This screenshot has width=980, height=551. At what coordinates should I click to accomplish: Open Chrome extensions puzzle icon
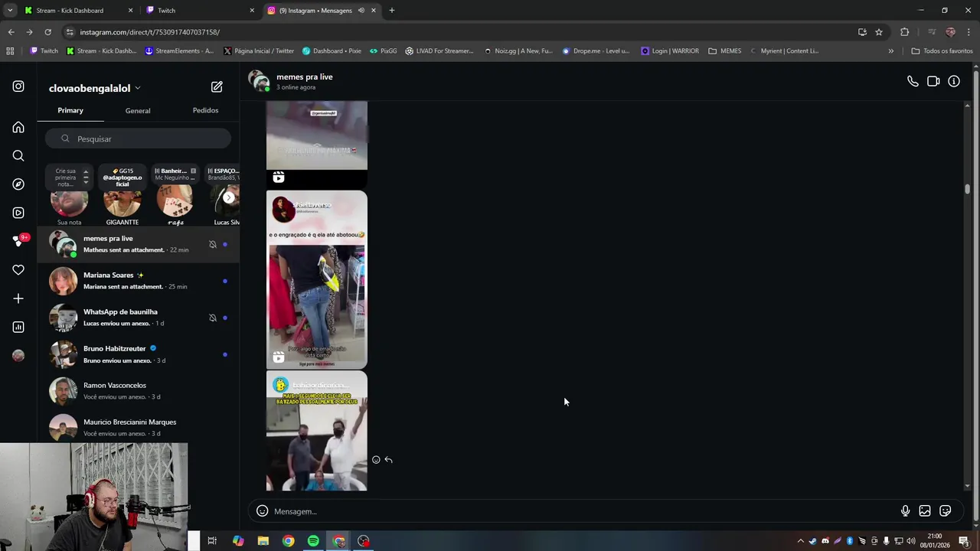click(x=905, y=32)
